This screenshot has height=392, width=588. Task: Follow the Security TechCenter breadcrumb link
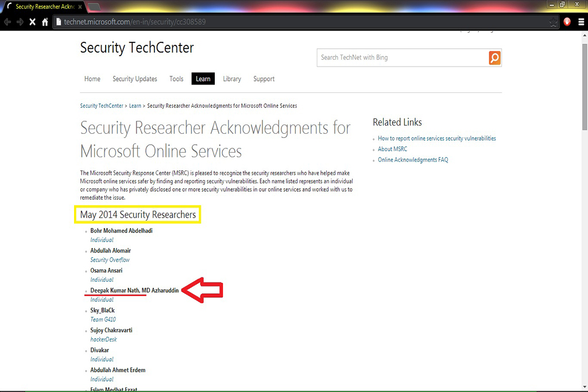pyautogui.click(x=102, y=106)
